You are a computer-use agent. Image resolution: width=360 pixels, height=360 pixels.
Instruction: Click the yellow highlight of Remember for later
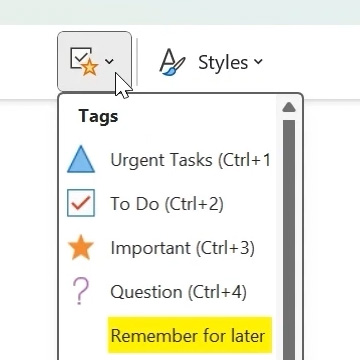pos(190,335)
